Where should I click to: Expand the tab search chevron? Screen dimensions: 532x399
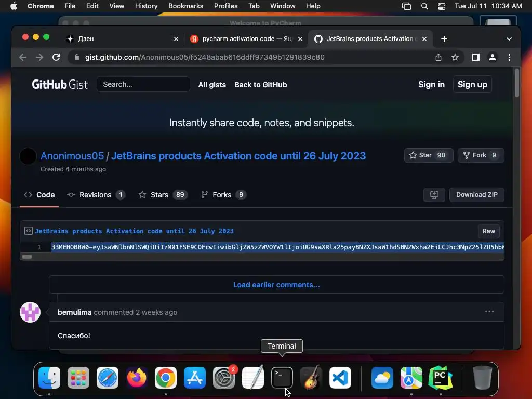pos(509,39)
